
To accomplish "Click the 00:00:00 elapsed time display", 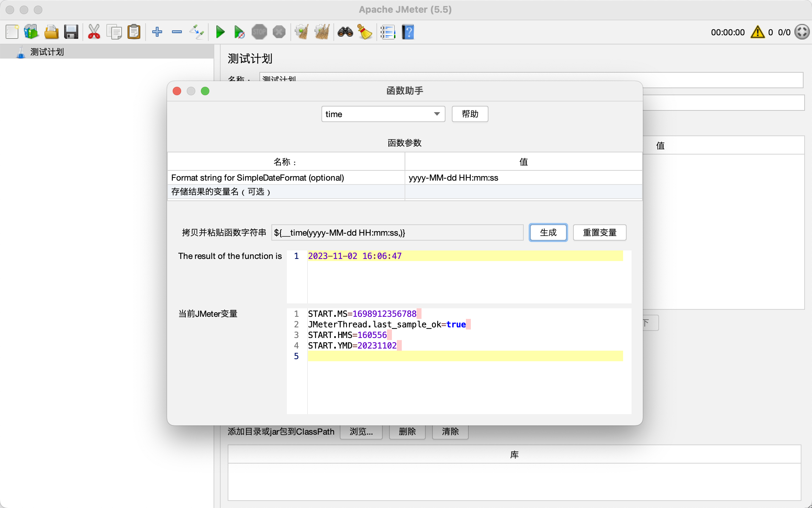I will click(x=728, y=32).
